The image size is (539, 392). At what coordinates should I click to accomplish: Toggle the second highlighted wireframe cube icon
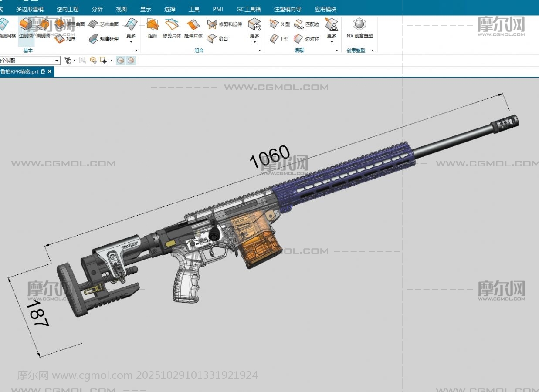[130, 61]
